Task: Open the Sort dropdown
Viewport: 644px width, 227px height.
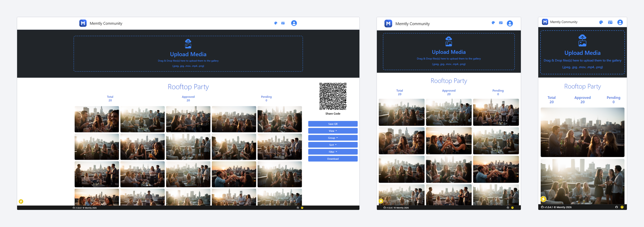Action: click(333, 145)
